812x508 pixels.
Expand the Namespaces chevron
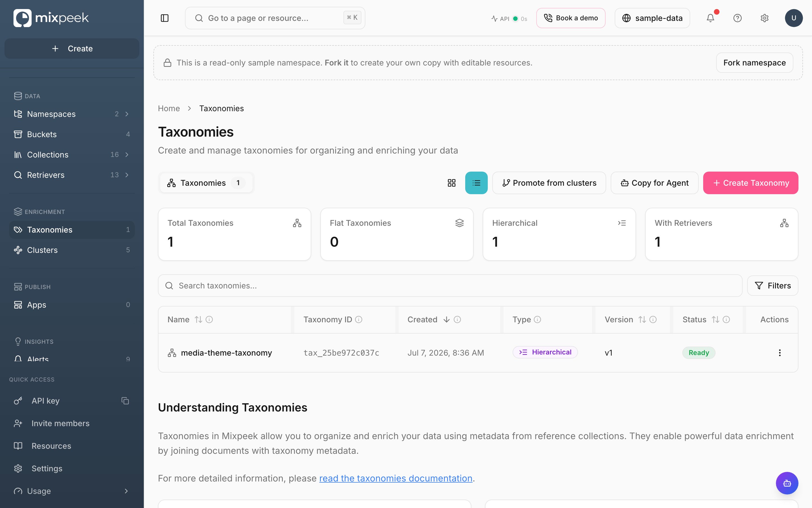pyautogui.click(x=127, y=114)
